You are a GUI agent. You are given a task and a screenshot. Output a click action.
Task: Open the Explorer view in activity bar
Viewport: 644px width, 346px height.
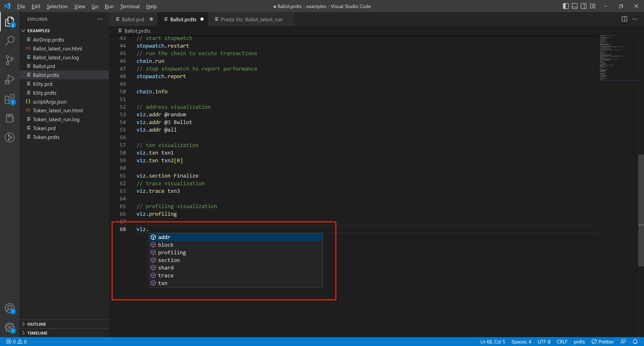point(10,22)
